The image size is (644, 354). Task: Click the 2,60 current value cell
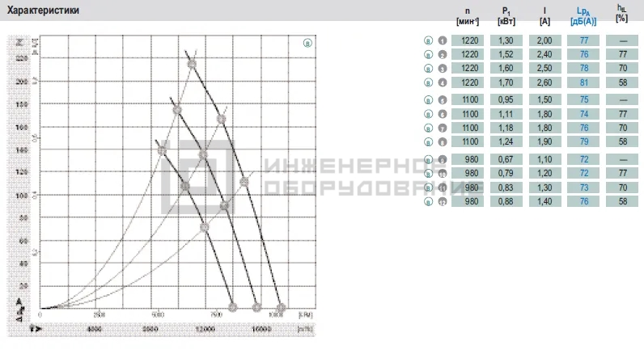[544, 82]
